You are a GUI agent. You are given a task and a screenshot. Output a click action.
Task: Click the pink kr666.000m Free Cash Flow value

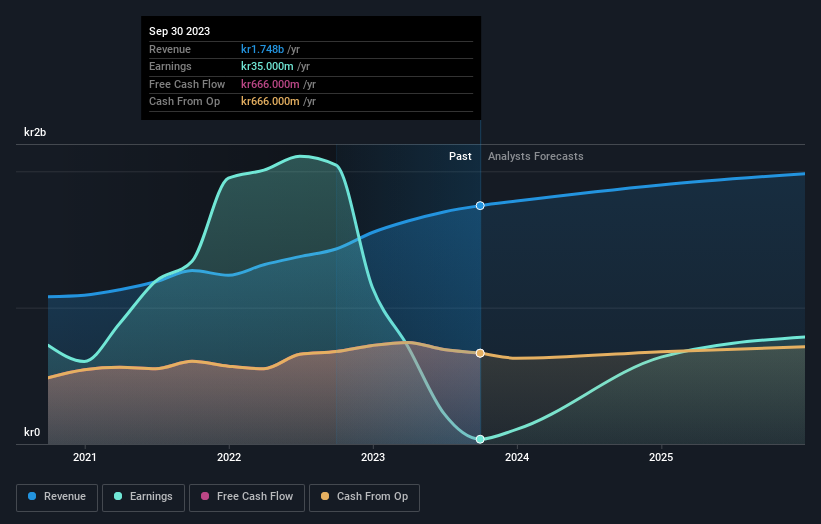[270, 84]
